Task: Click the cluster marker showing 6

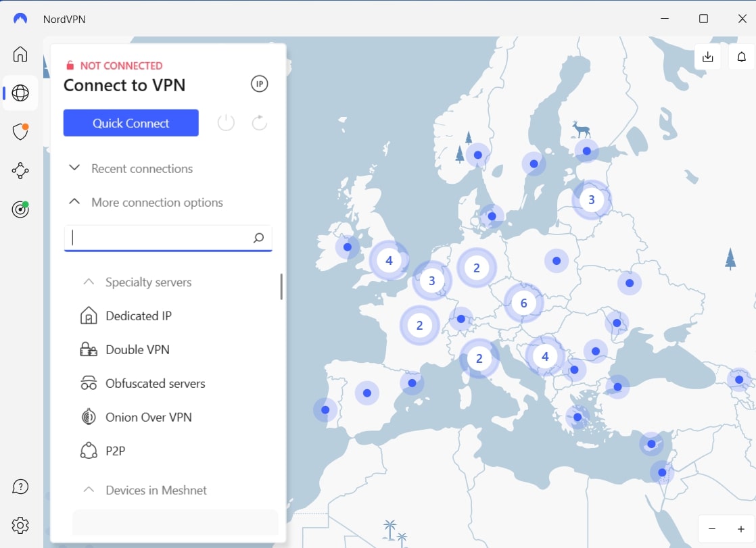Action: (523, 303)
